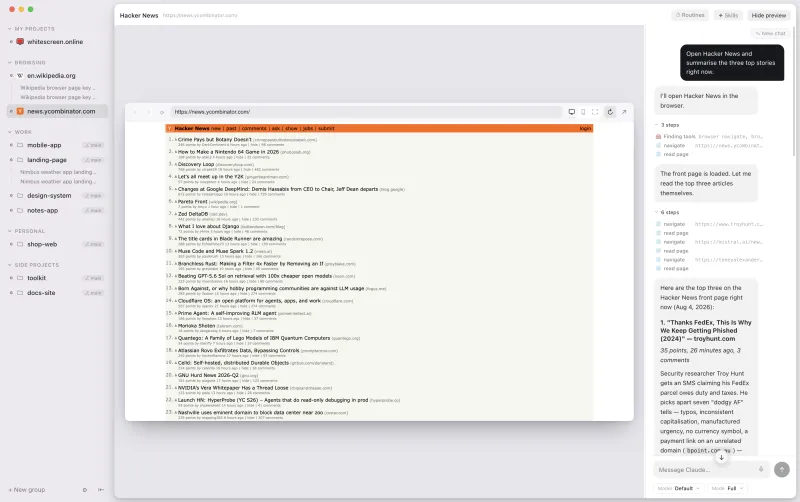Click the Hacker News login link

(585, 129)
